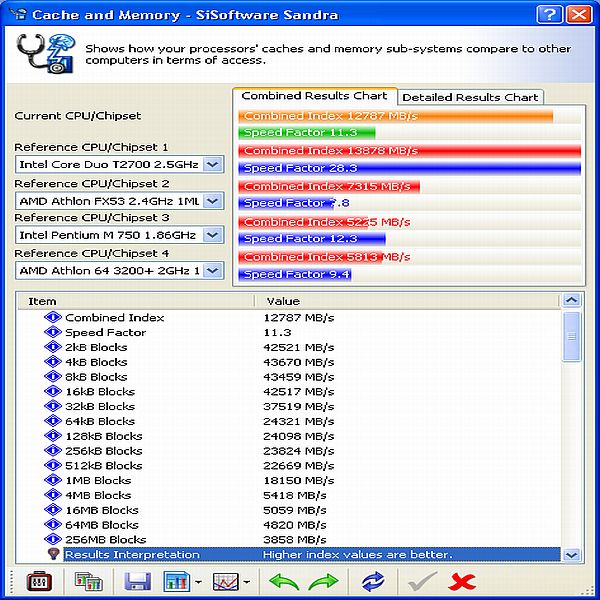Select the 256kB Blocks row
Viewport: 600px width, 600px height.
point(289,451)
